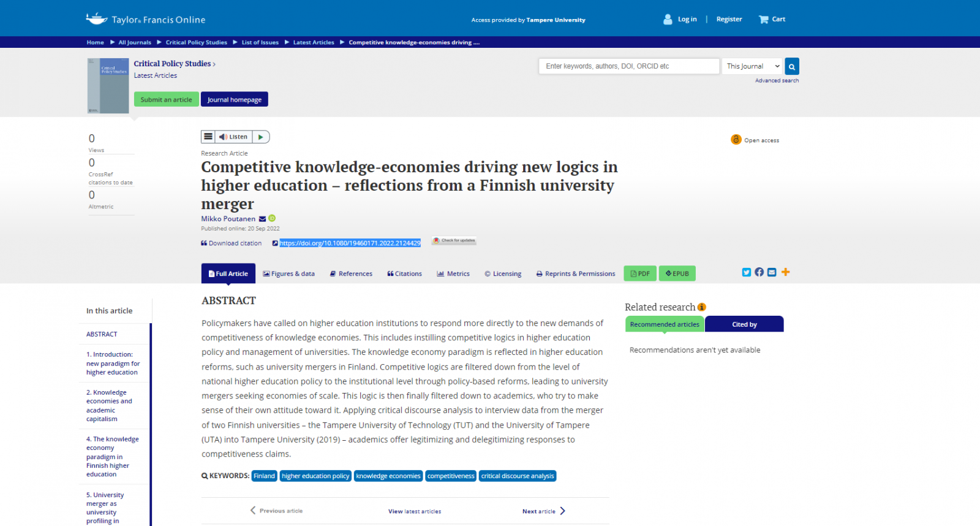Click the search magnifier button

click(x=791, y=66)
